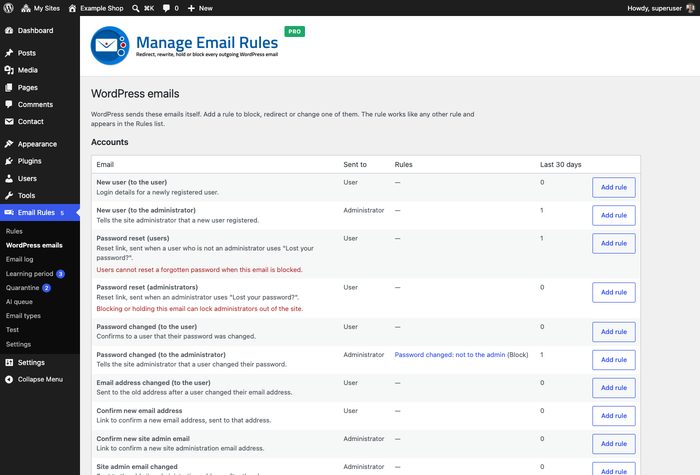Add rule for Password changed (to the administrator)

(614, 360)
